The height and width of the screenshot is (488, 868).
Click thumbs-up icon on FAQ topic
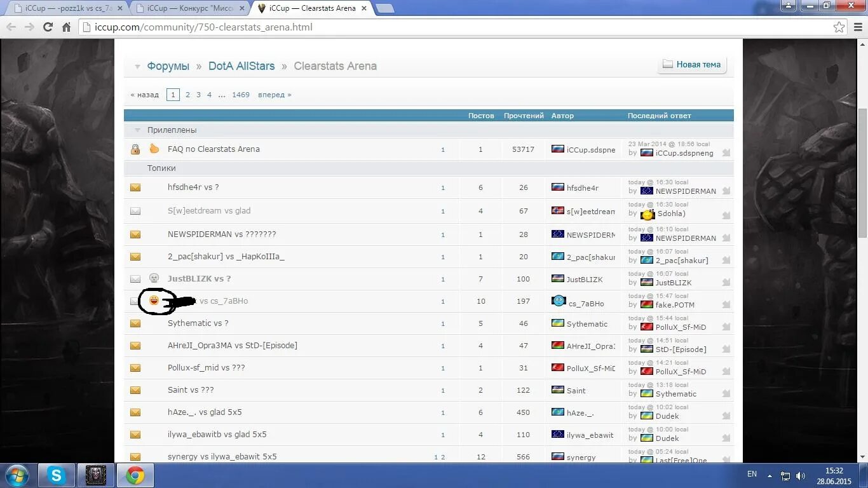154,149
